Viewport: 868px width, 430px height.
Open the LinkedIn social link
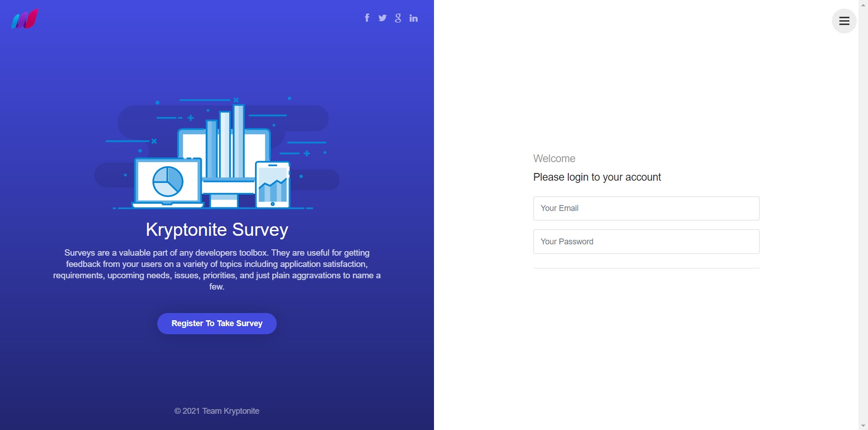(414, 18)
